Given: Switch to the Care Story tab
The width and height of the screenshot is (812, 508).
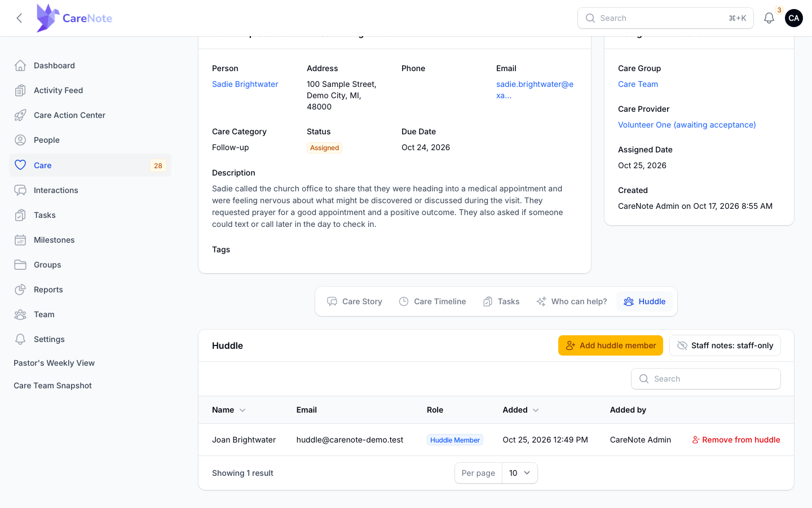Looking at the screenshot, I should coord(355,301).
